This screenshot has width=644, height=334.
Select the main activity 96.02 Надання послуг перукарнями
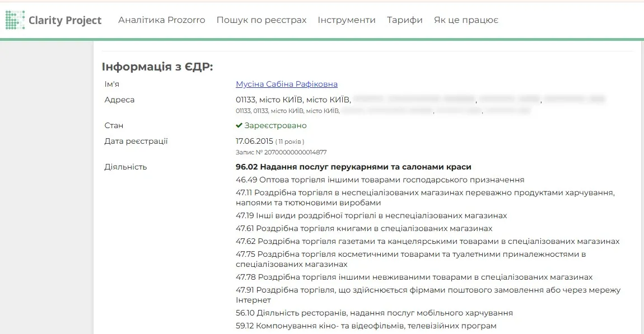pyautogui.click(x=353, y=167)
